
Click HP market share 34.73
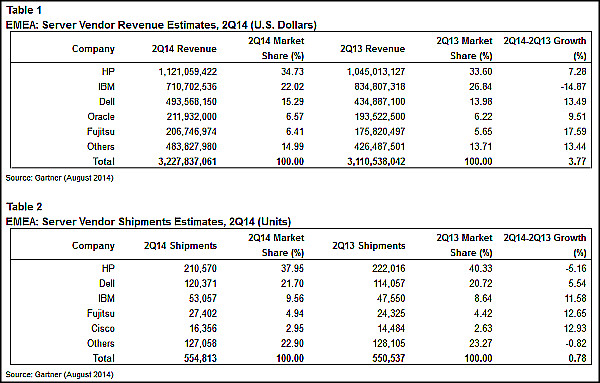click(292, 72)
